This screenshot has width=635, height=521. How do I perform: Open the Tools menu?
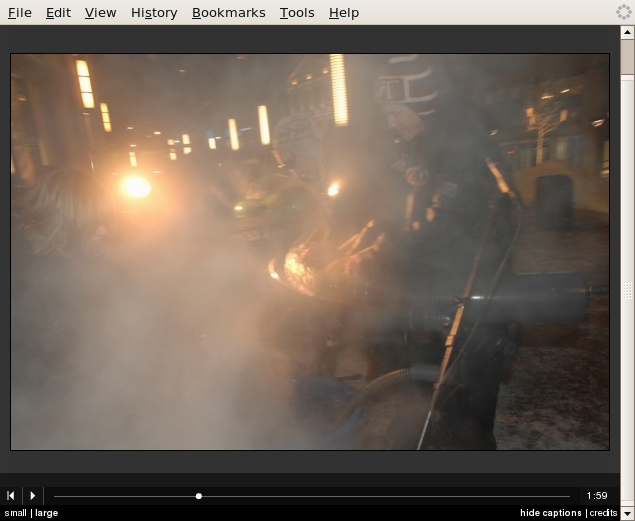[297, 13]
